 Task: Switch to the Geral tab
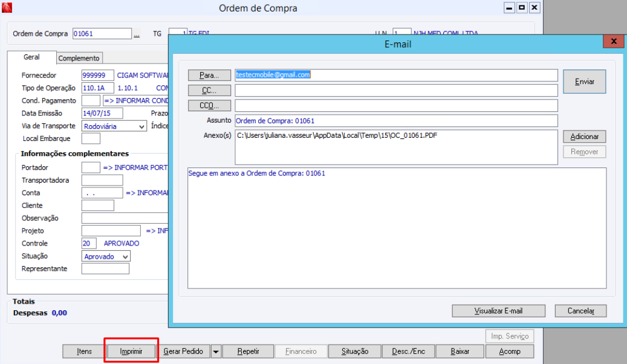click(31, 57)
